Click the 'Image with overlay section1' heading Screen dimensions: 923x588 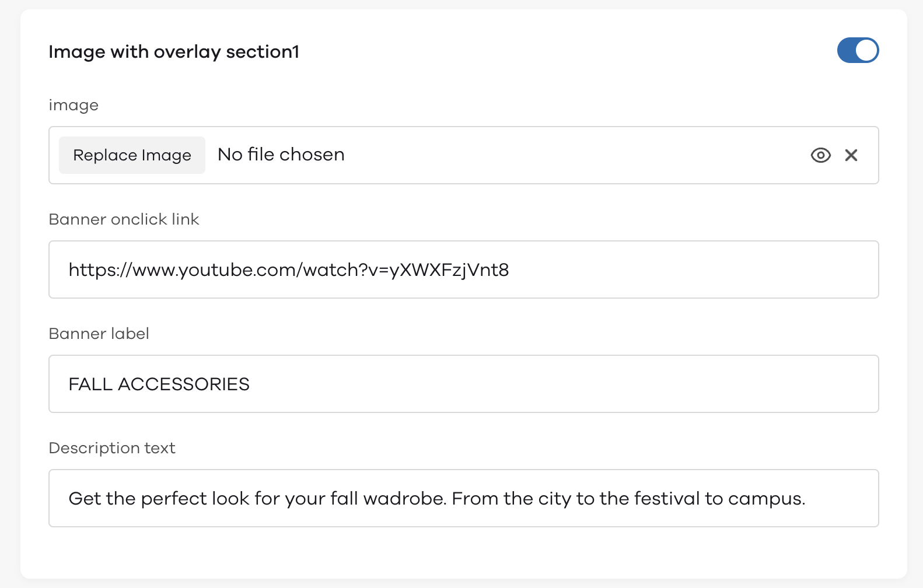(x=174, y=52)
